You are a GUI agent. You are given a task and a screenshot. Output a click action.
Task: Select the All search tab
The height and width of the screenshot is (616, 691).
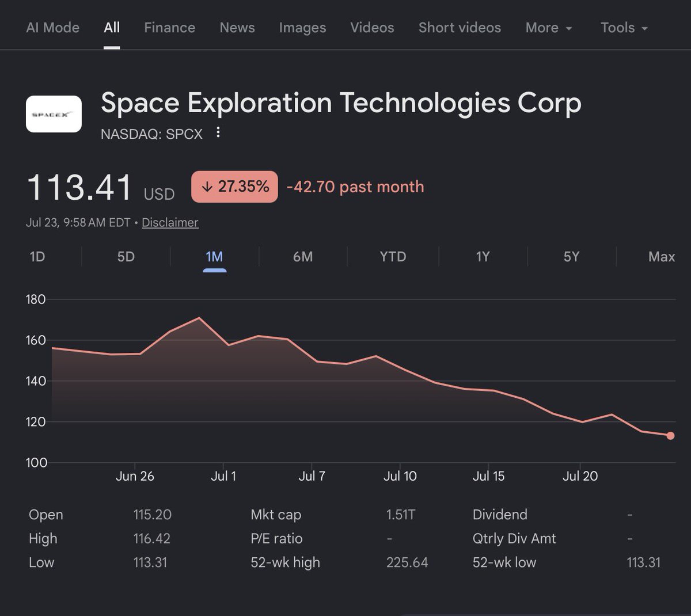(112, 28)
